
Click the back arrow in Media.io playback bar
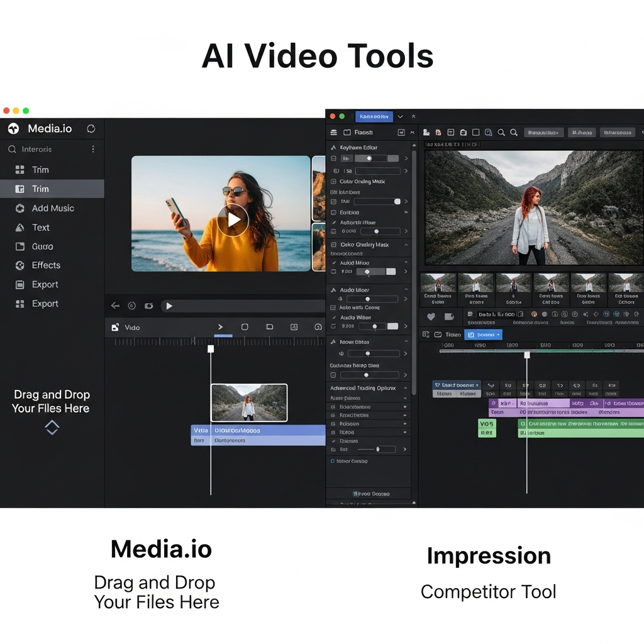pos(116,306)
